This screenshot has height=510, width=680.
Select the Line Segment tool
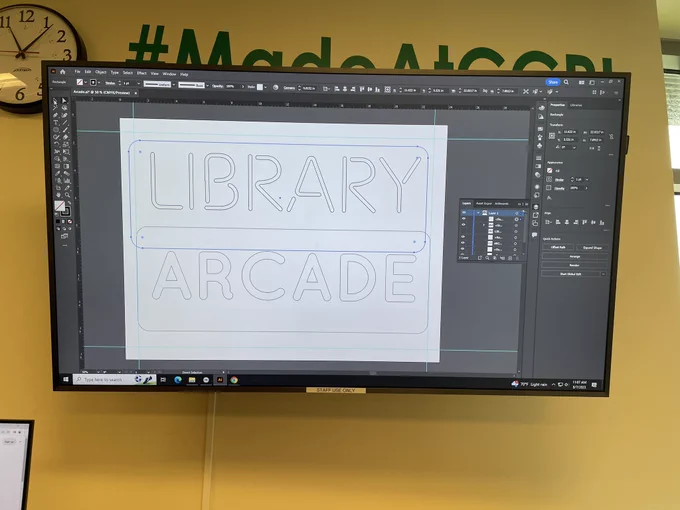[65, 122]
